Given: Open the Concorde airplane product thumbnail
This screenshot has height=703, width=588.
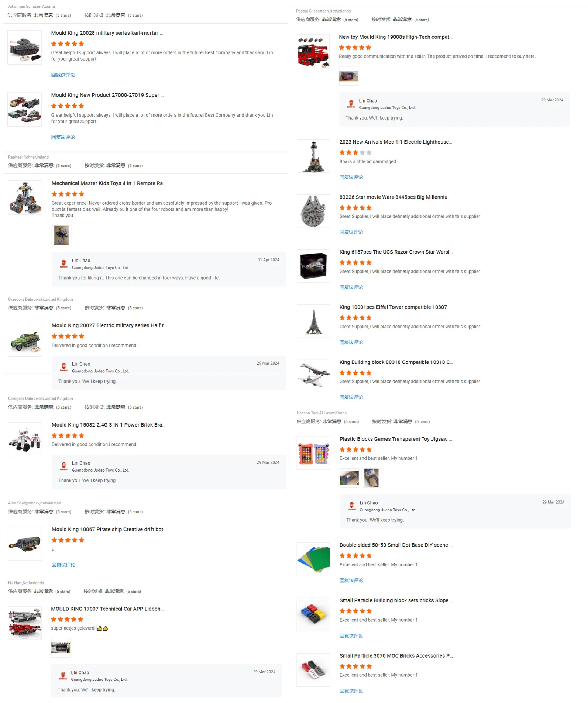Looking at the screenshot, I should click(x=313, y=376).
